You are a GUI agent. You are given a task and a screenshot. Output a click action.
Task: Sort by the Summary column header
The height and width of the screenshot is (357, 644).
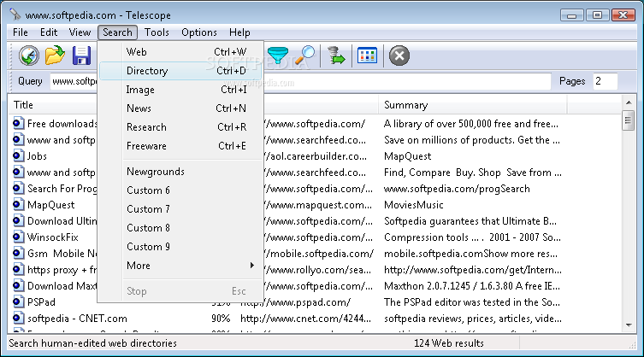[x=472, y=105]
